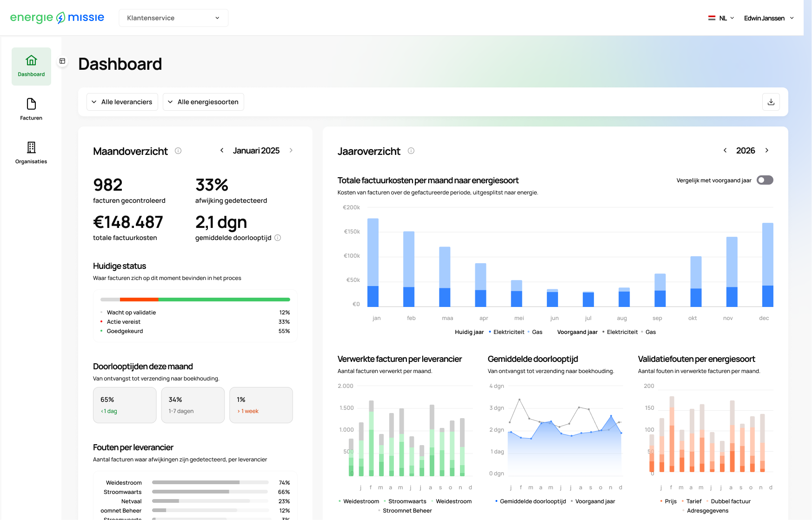
Task: Click the Adresgegevens legend entry
Action: [x=705, y=511]
